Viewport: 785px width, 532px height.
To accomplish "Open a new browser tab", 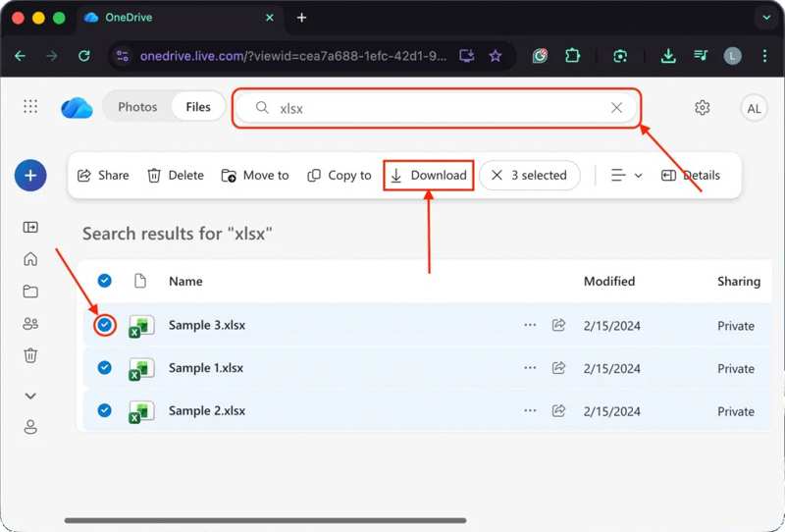I will 301,18.
